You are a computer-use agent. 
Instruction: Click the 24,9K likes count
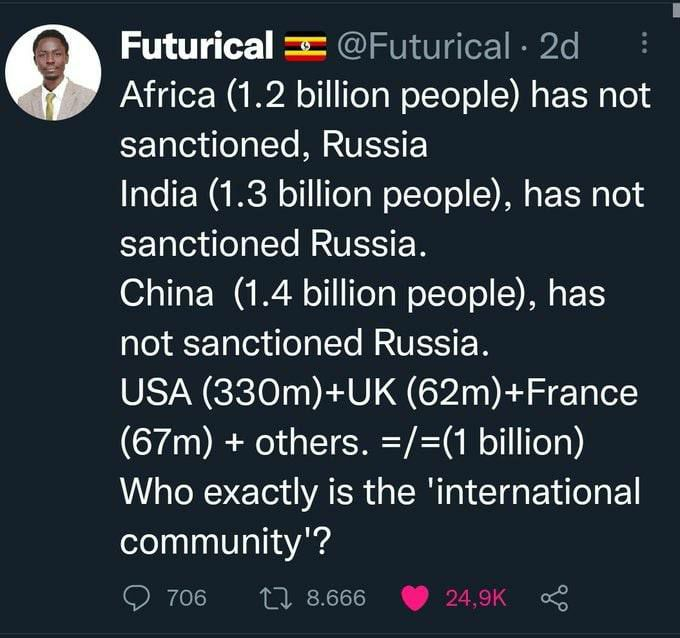475,598
